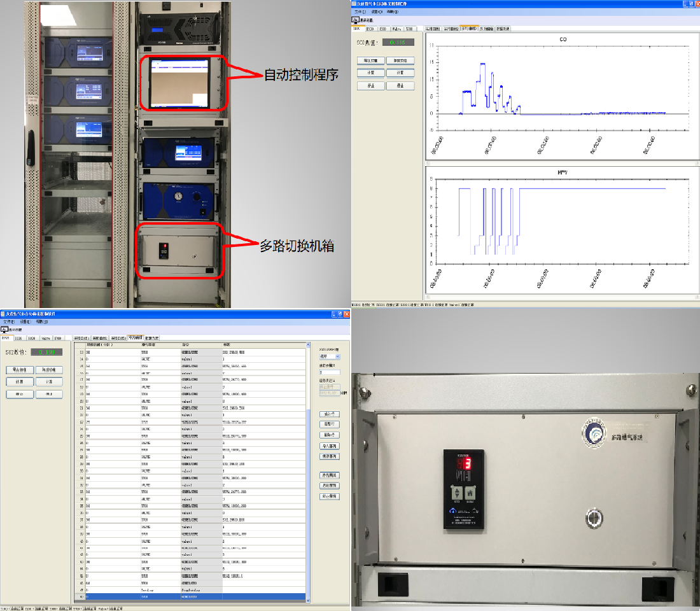The width and height of the screenshot is (700, 611).
Task: Open the sequence dropdown in the table window's right panel
Action: 337,357
